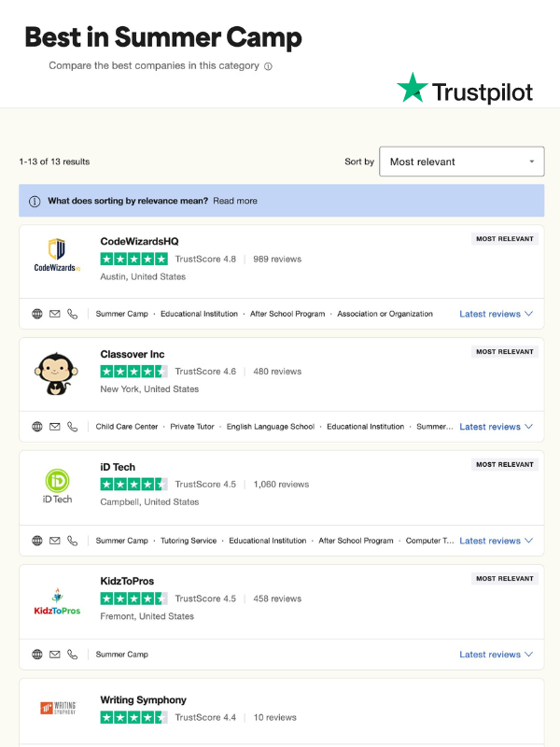The width and height of the screenshot is (560, 747).
Task: Select '989 reviews' text
Action: (x=277, y=260)
